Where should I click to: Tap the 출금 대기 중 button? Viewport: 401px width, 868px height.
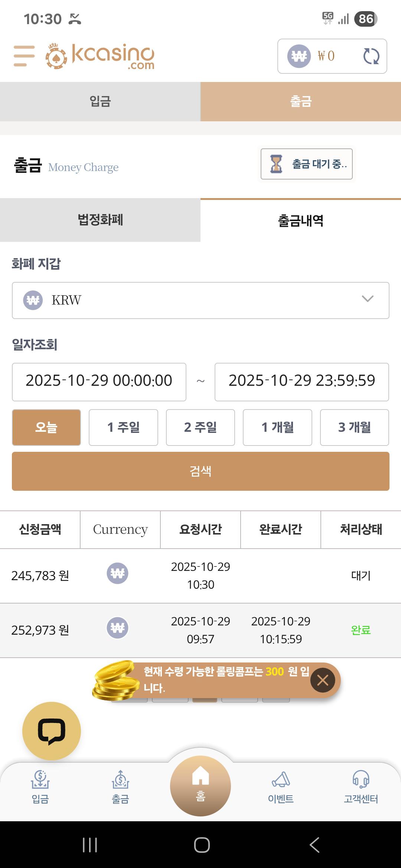pyautogui.click(x=307, y=164)
